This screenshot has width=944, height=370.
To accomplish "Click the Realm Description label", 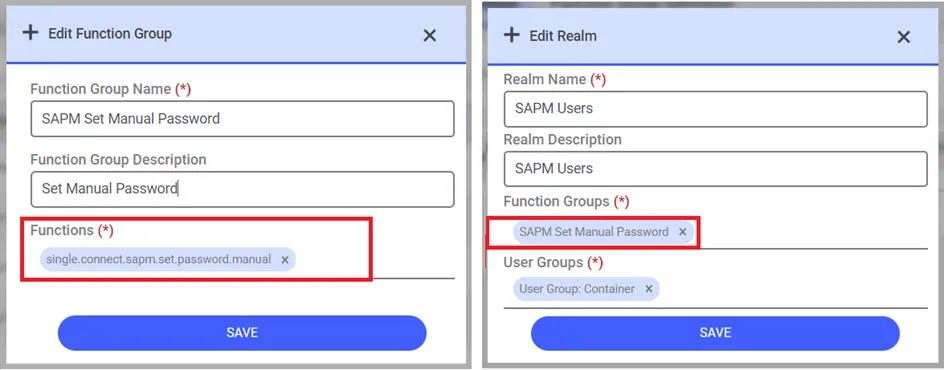I will click(x=562, y=140).
